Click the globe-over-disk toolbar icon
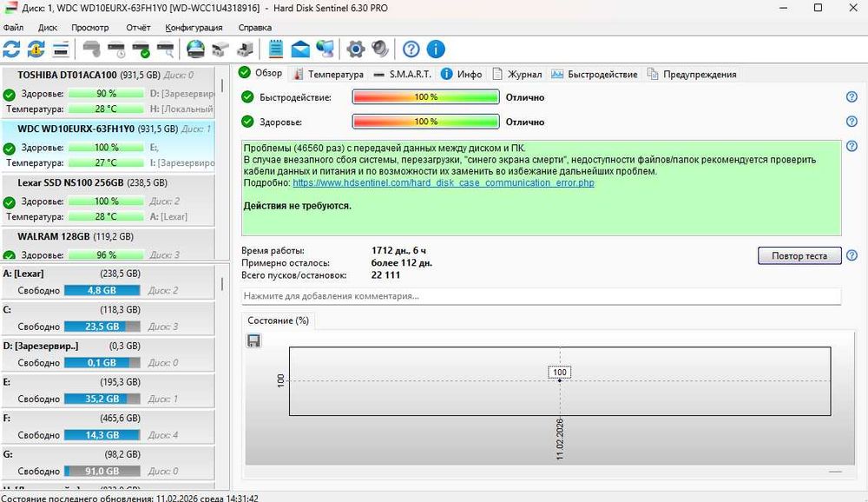This screenshot has width=868, height=502. [x=195, y=50]
